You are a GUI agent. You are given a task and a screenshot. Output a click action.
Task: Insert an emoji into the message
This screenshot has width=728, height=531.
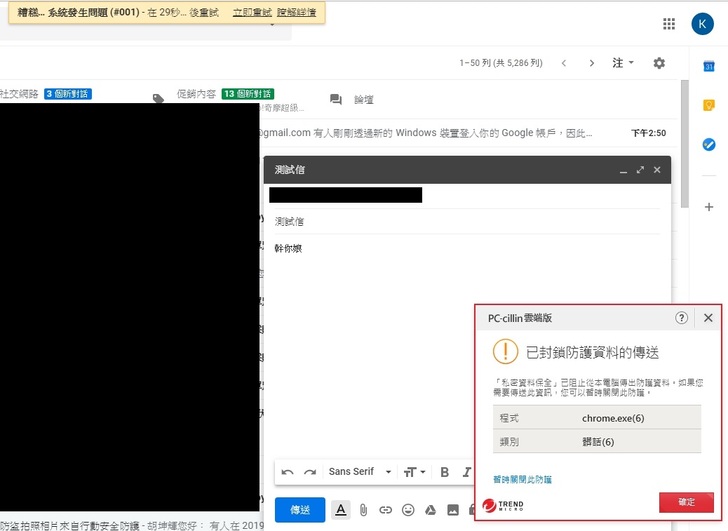408,510
